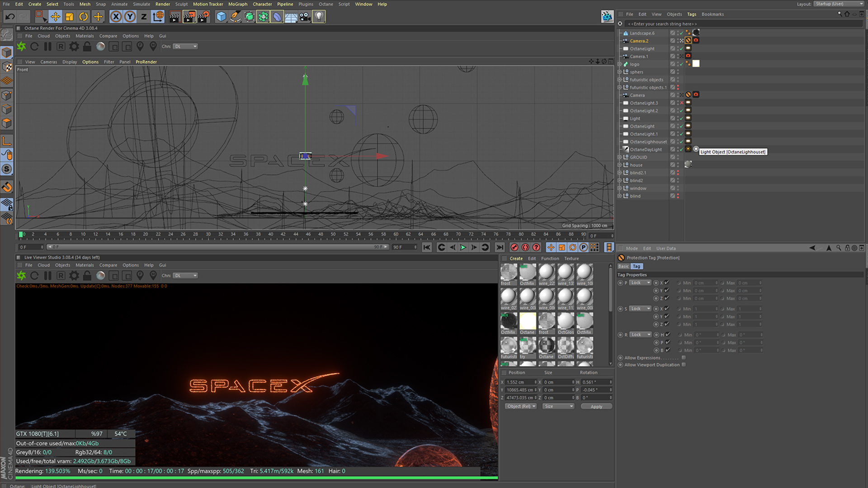This screenshot has height=488, width=868.
Task: Open the Octane settings gear in the upper window
Action: point(74,47)
